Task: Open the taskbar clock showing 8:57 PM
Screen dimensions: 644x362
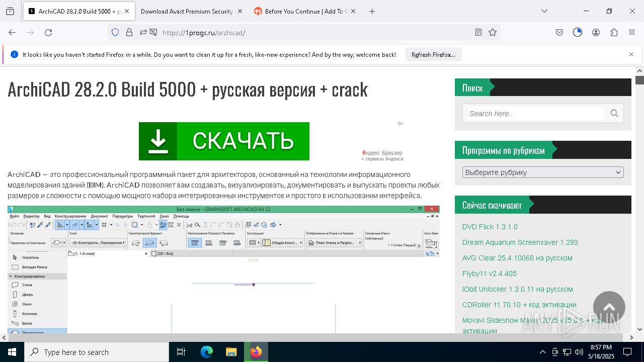Action: pyautogui.click(x=601, y=352)
